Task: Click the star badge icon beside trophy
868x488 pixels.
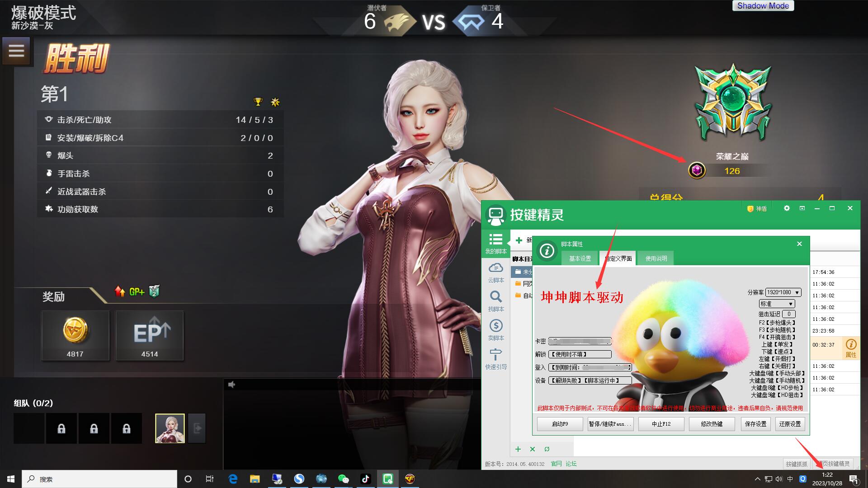Action: pos(275,102)
